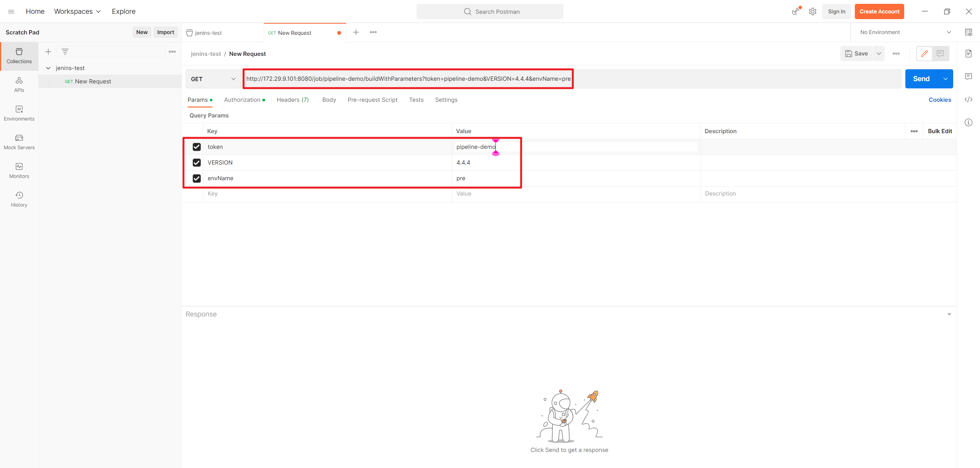This screenshot has width=980, height=468.
Task: Click the request URL input field
Action: 572,79
